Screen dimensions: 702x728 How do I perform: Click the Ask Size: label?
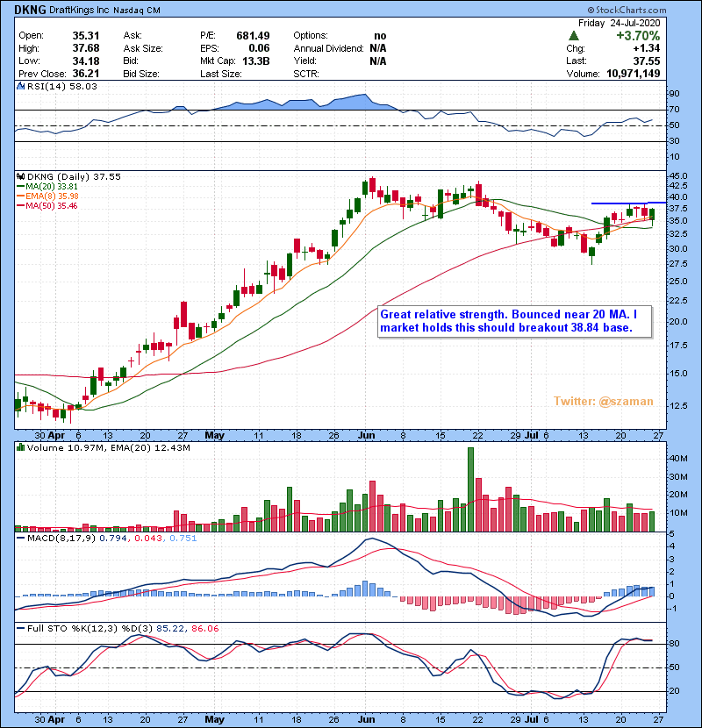click(143, 48)
